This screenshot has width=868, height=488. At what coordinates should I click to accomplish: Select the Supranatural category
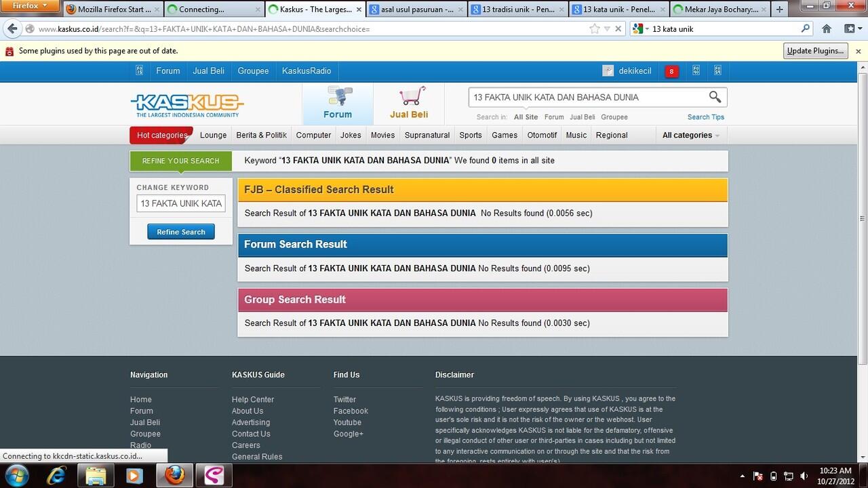(x=427, y=135)
